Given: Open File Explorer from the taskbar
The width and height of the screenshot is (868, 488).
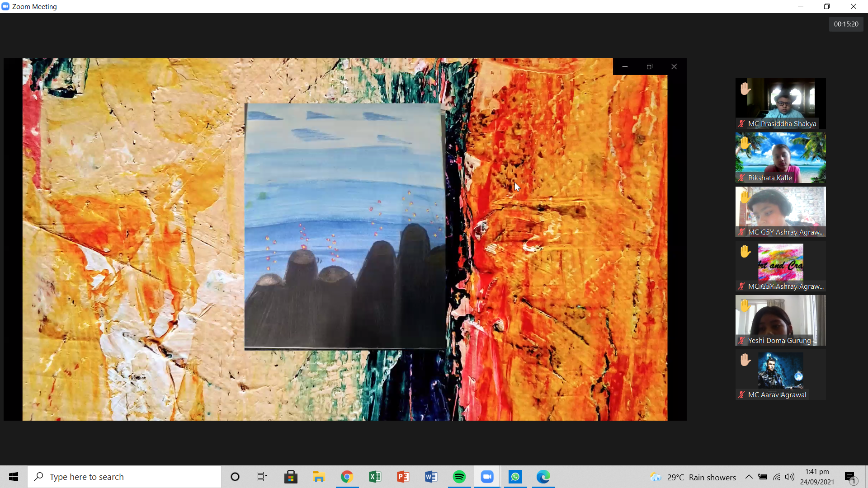Looking at the screenshot, I should [319, 477].
